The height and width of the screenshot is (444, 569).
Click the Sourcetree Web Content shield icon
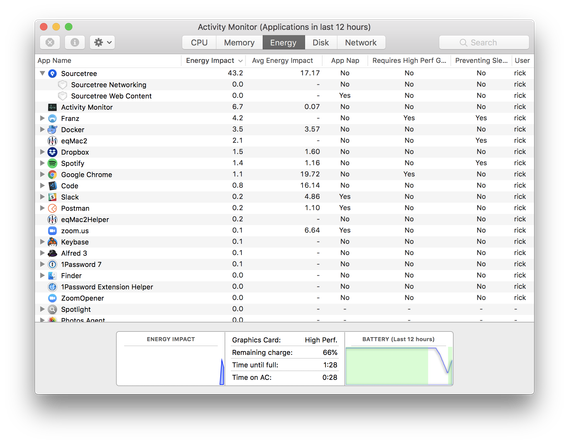click(62, 96)
